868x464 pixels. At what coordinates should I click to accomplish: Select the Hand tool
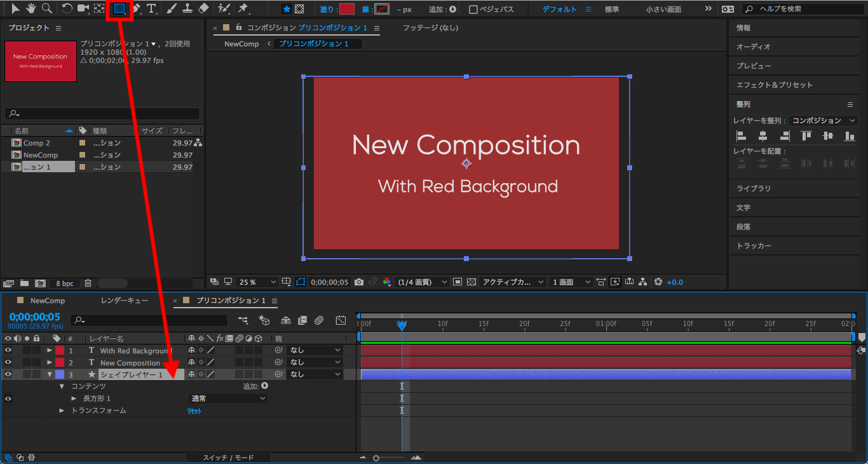(x=31, y=9)
